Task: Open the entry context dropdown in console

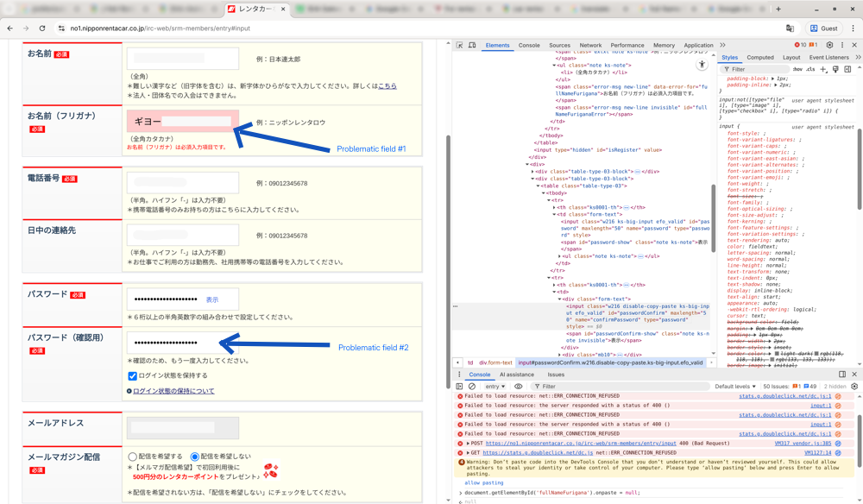Action: 495,387
